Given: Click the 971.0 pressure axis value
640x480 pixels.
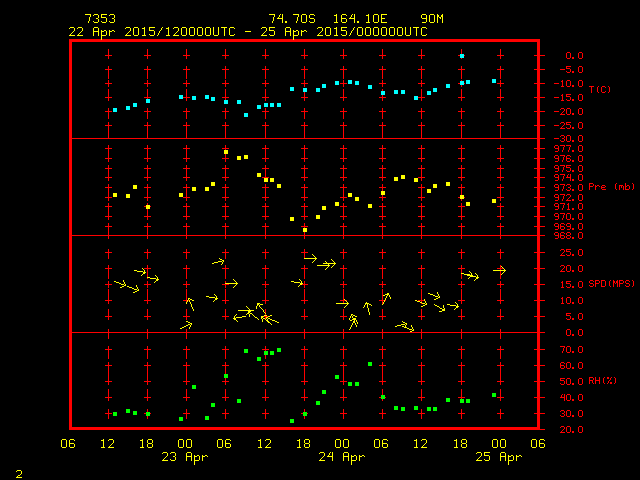Looking at the screenshot, I should 569,207.
